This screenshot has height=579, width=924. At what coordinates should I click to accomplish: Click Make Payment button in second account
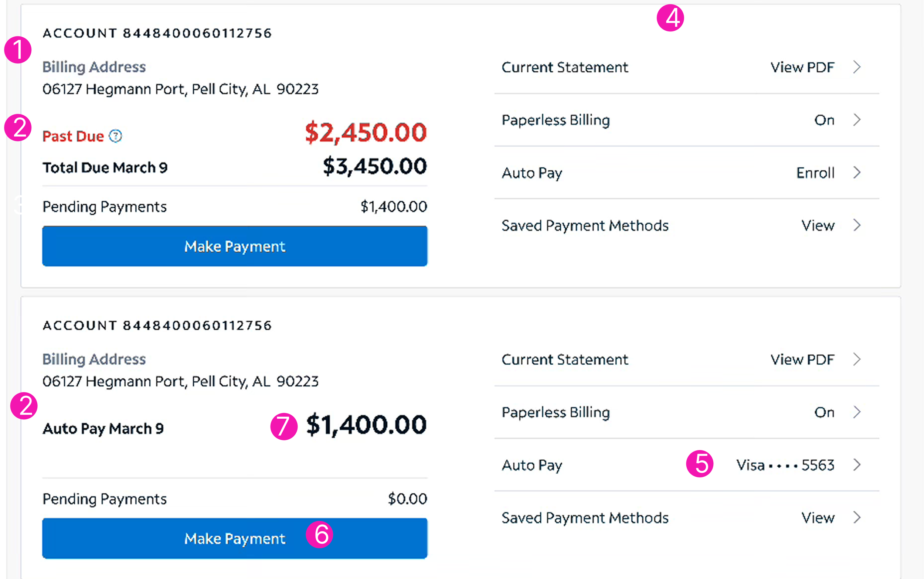pos(235,538)
